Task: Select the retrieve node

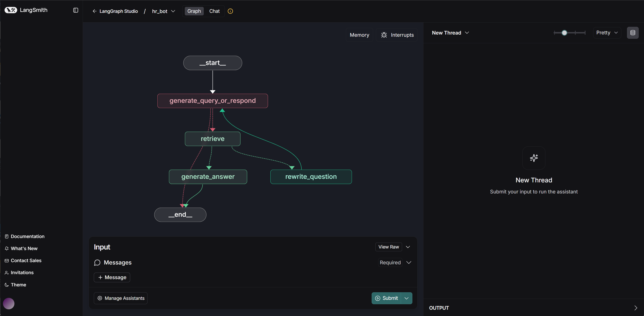Action: (212, 139)
